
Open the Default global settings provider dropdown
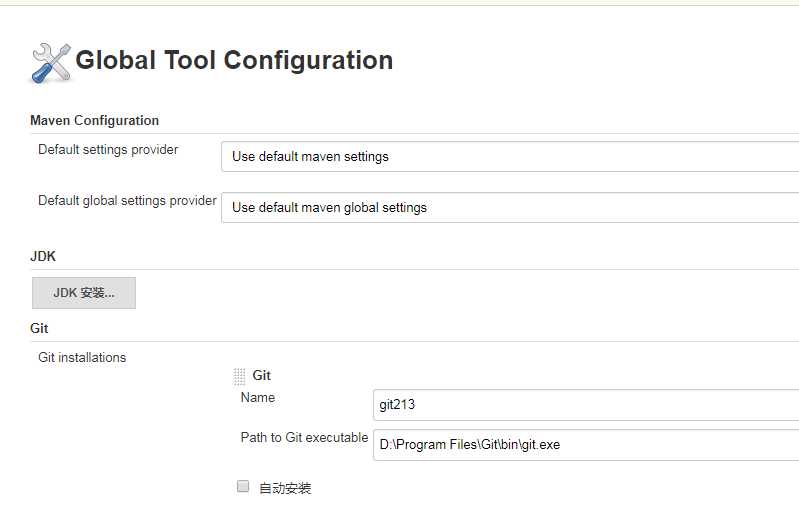pos(510,207)
